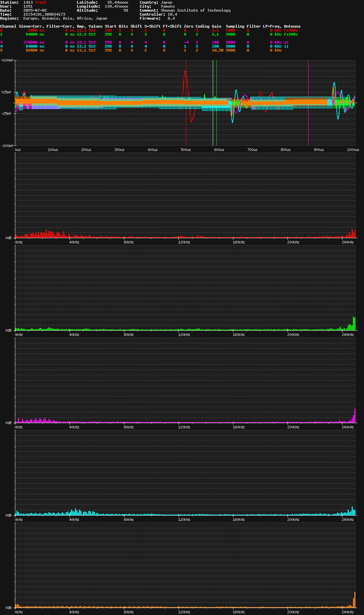This screenshot has height=615, width=364.
Task: Select channel 1 sieve correction 94000 ns
Action: click(35, 34)
